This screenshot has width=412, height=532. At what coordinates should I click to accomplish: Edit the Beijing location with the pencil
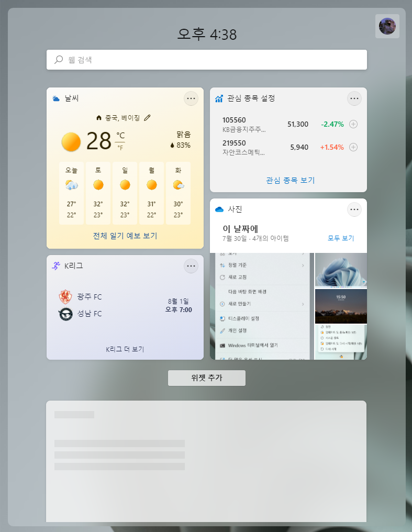[x=147, y=118]
